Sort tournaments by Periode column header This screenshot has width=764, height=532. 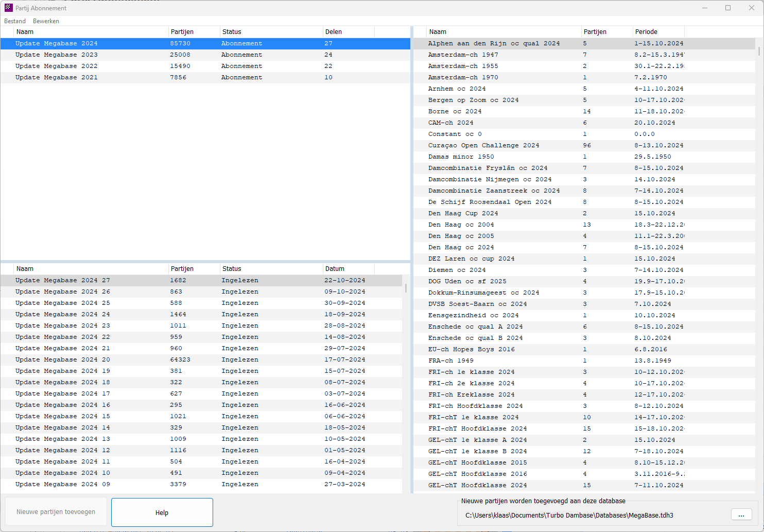(658, 32)
